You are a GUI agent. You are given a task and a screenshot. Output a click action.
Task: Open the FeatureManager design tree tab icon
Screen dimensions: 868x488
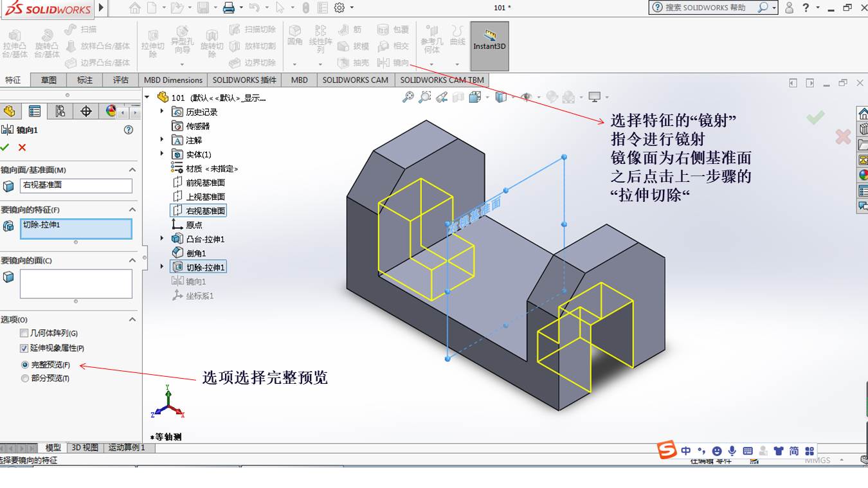(x=9, y=111)
